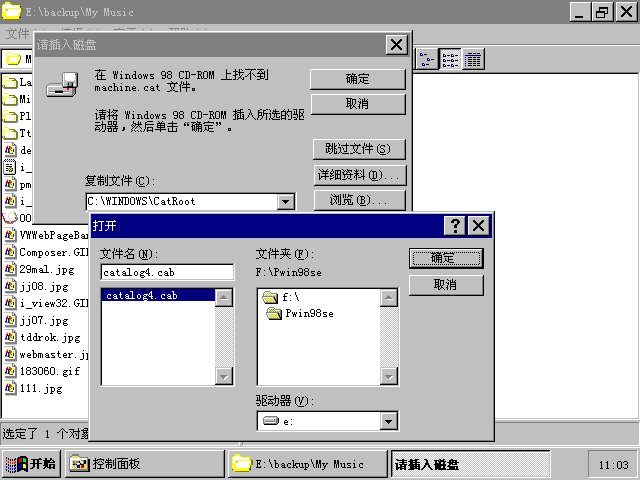Select f:\ in the folder list

[290, 297]
